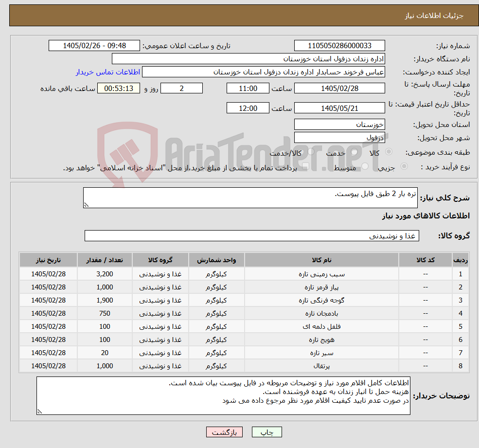The image size is (479, 448).
Task: Click the goods group غذا و نوشیدنی field
Action: pyautogui.click(x=252, y=235)
